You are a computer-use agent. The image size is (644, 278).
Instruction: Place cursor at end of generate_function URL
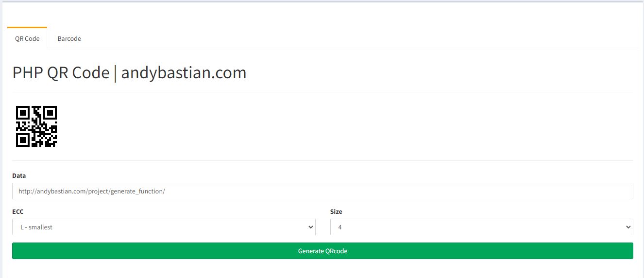coord(166,191)
